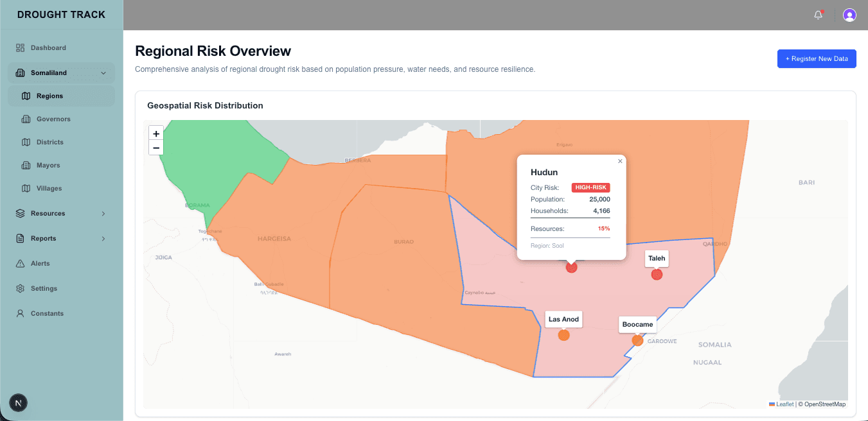Click the Alerts warning triangle icon

click(20, 264)
